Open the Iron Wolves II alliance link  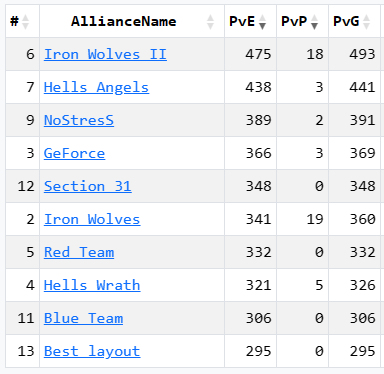[105, 54]
